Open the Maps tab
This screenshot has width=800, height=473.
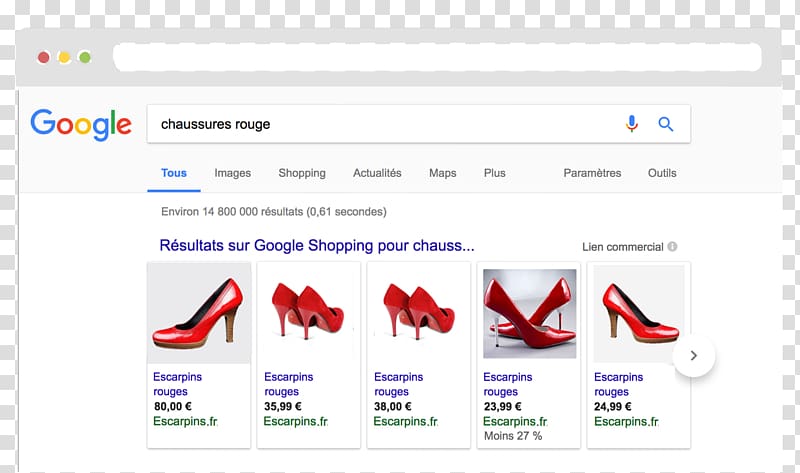pos(443,173)
